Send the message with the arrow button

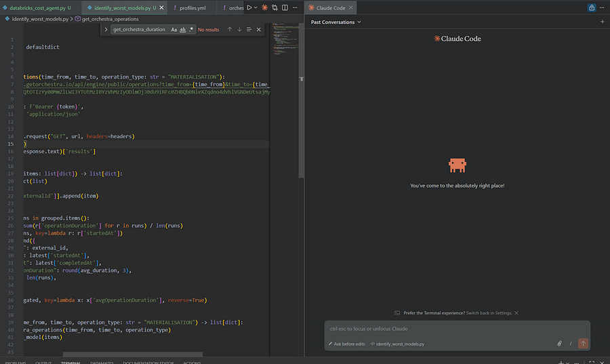click(x=583, y=344)
